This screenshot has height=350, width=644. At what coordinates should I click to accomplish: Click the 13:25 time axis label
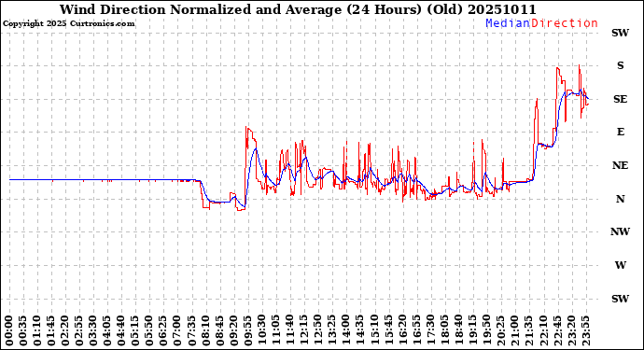331,330
